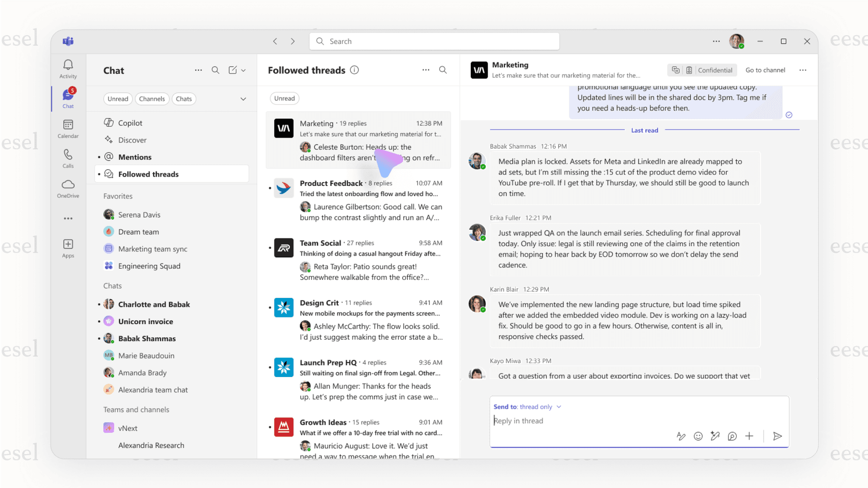Enable the Channels filter chip
The height and width of the screenshot is (488, 868).
click(x=152, y=99)
